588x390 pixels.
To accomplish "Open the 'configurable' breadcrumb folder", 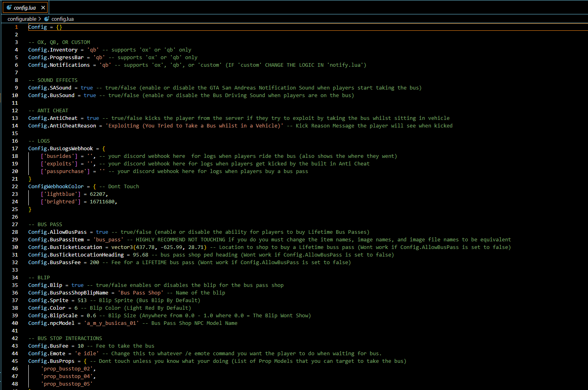I will coord(22,19).
